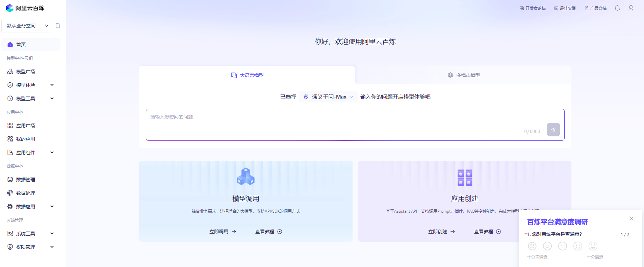The image size is (644, 267).
Task: Click the 应用组件 sidebar icon
Action: click(10, 153)
